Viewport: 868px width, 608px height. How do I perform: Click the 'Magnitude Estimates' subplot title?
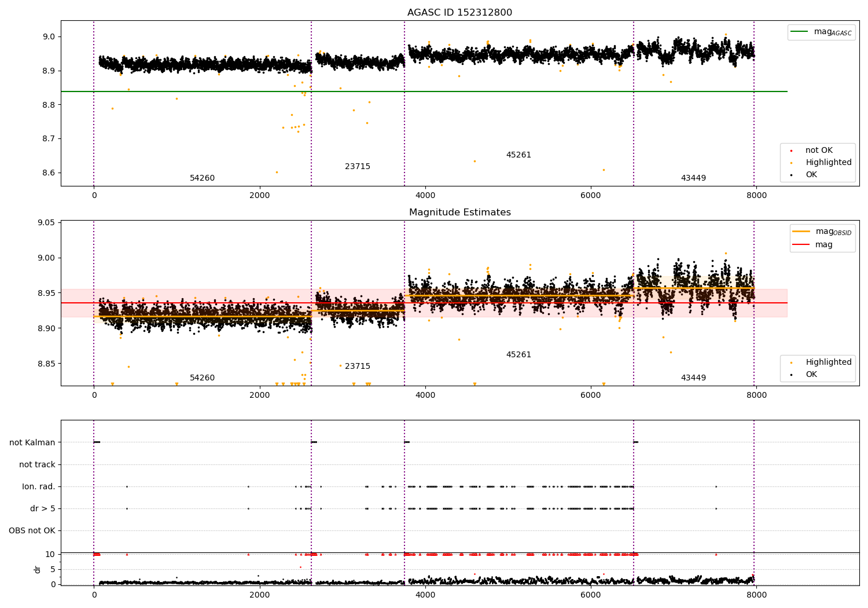tap(459, 213)
